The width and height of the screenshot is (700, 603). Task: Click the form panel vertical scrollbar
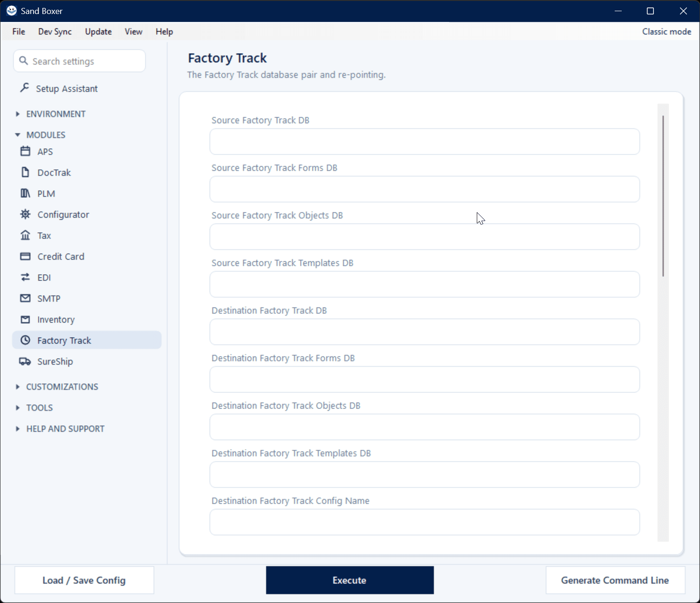(663, 196)
